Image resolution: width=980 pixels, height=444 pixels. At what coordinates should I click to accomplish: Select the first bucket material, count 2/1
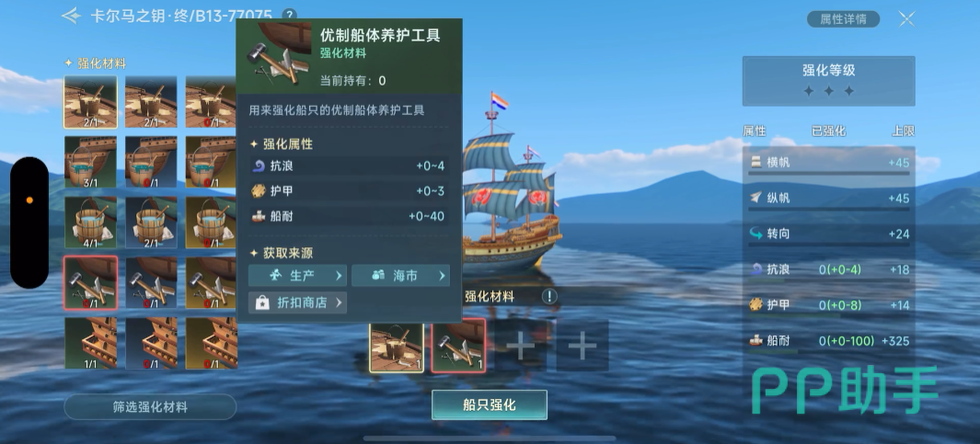point(90,102)
